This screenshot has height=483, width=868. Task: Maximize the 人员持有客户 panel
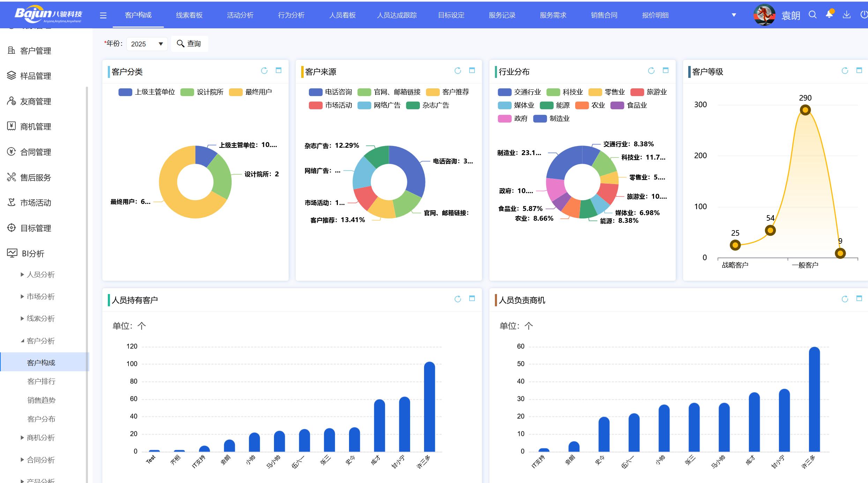[472, 299]
